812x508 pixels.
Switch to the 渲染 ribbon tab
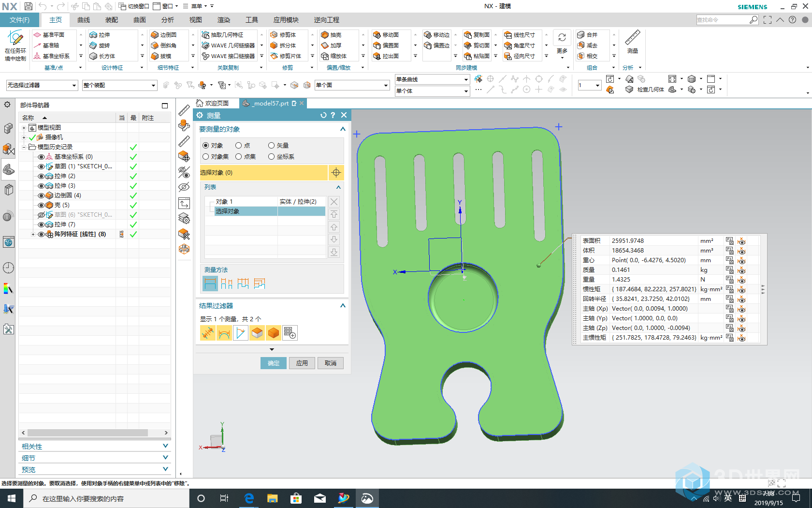(x=224, y=20)
